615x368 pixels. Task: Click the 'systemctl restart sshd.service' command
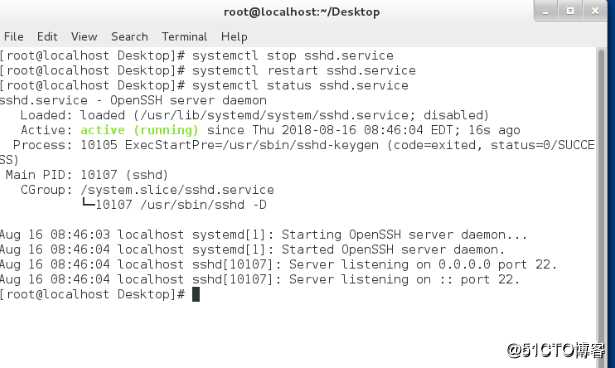click(x=304, y=70)
